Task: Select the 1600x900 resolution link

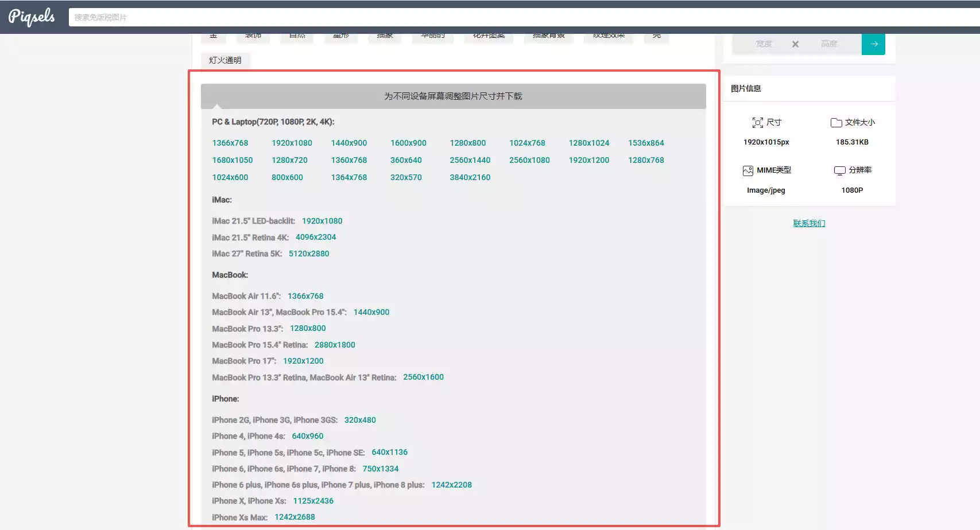Action: (408, 143)
